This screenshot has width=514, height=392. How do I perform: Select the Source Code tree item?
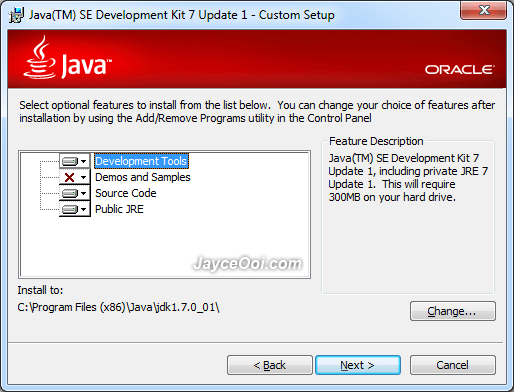[x=126, y=193]
